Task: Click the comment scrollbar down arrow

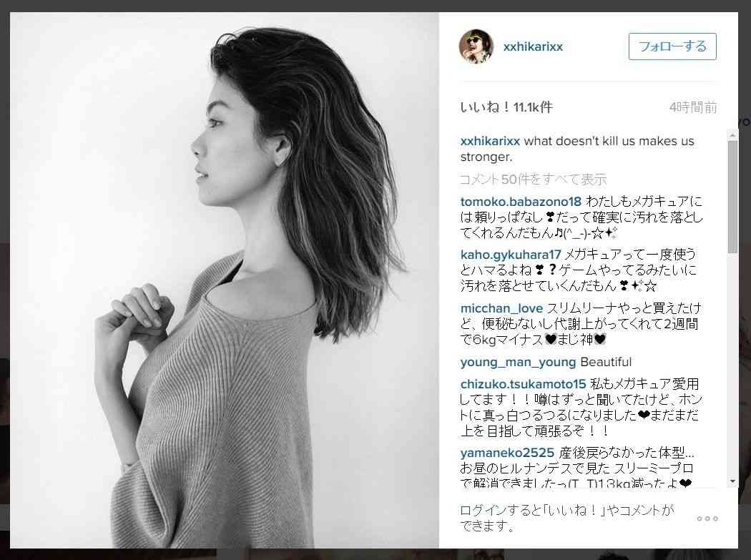Action: point(732,481)
